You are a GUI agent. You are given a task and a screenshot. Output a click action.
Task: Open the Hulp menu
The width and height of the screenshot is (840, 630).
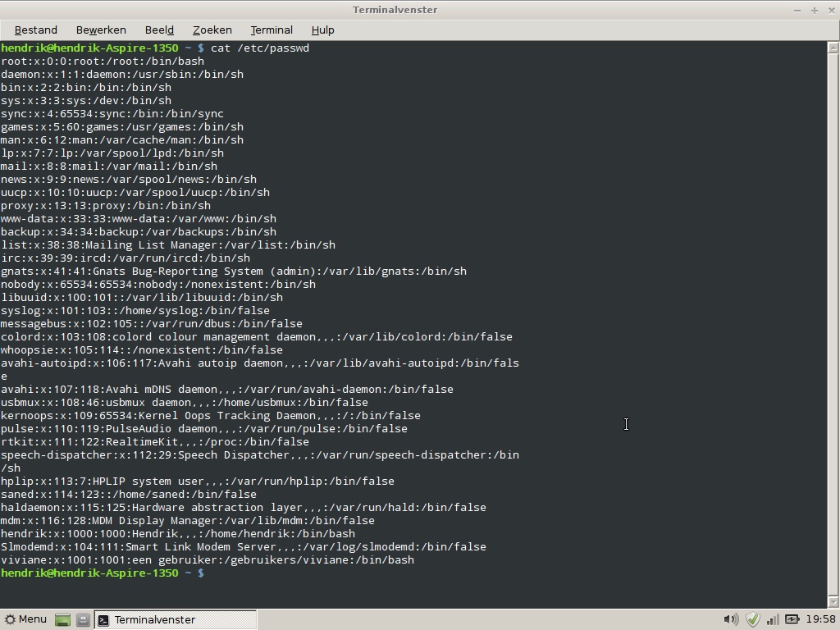point(322,30)
